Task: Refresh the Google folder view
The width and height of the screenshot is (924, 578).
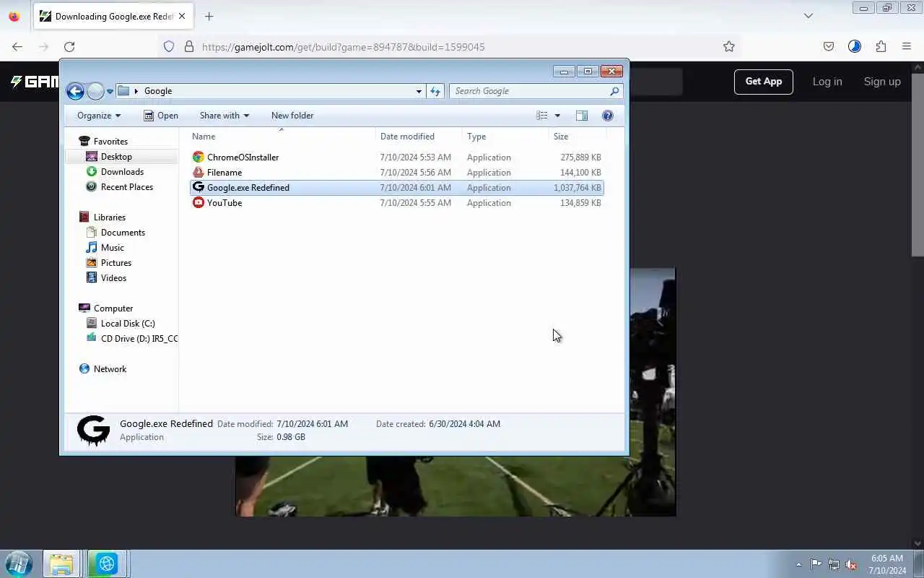Action: tap(435, 91)
